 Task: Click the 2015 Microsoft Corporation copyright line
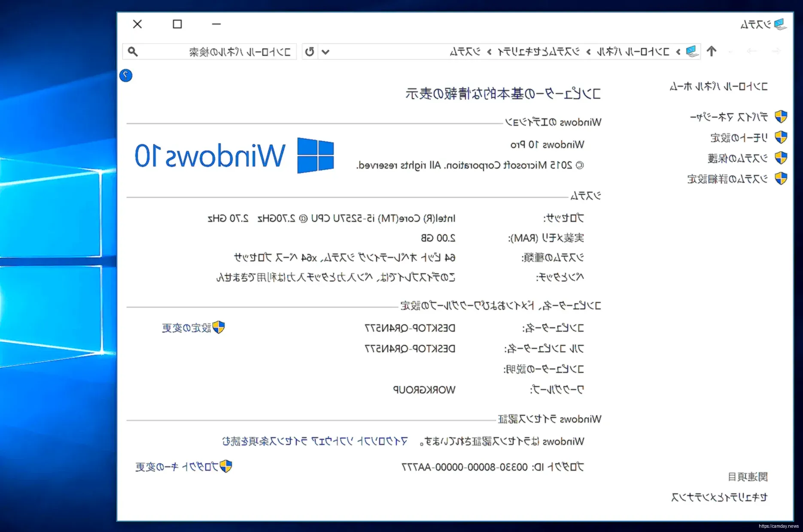(470, 165)
